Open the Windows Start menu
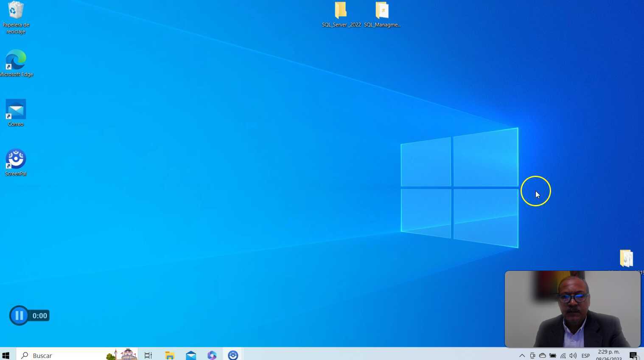Viewport: 644px width, 360px height. pyautogui.click(x=6, y=355)
